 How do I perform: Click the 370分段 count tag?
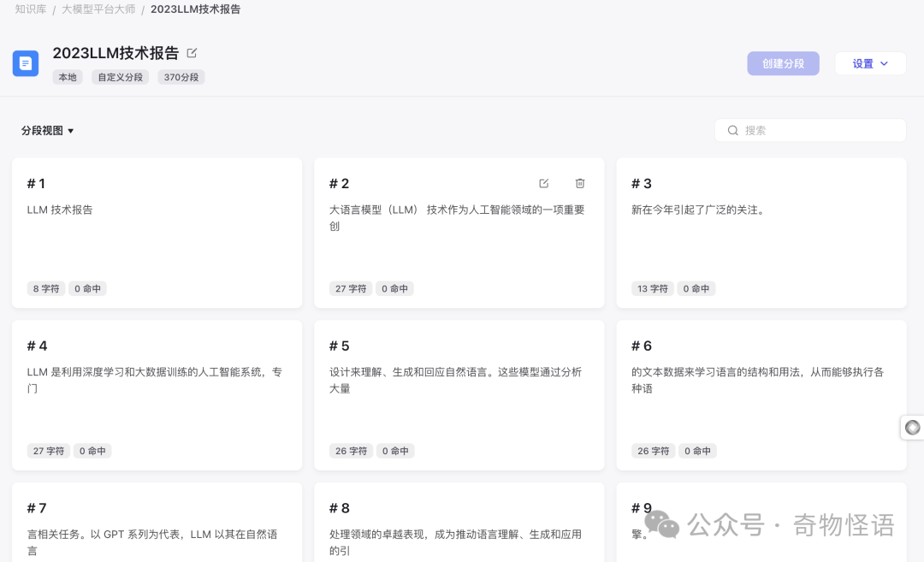click(181, 77)
